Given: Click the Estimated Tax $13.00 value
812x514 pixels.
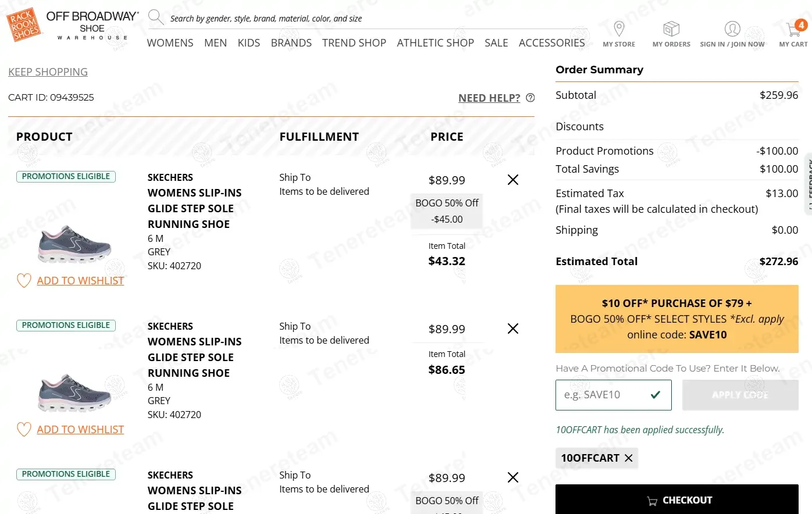Looking at the screenshot, I should pos(782,194).
